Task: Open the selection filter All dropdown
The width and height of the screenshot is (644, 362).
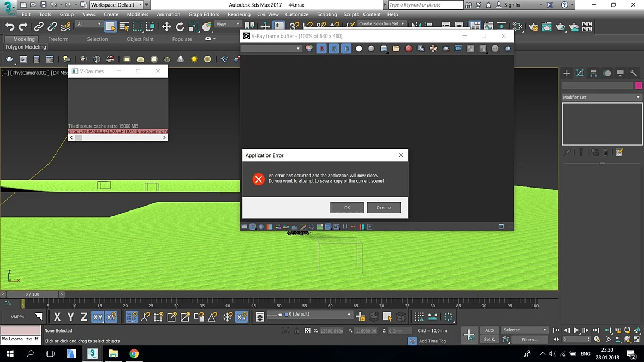Action: [89, 24]
